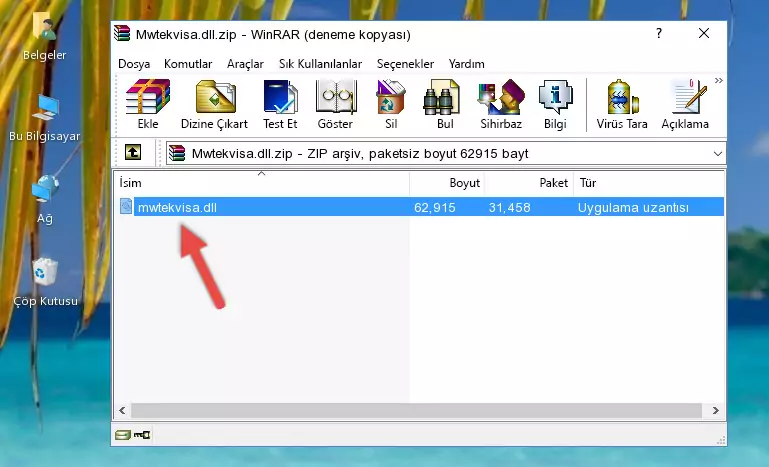Expand hidden toolbar buttons chevron
Viewport: 769px width, 467px height.
pos(718,81)
